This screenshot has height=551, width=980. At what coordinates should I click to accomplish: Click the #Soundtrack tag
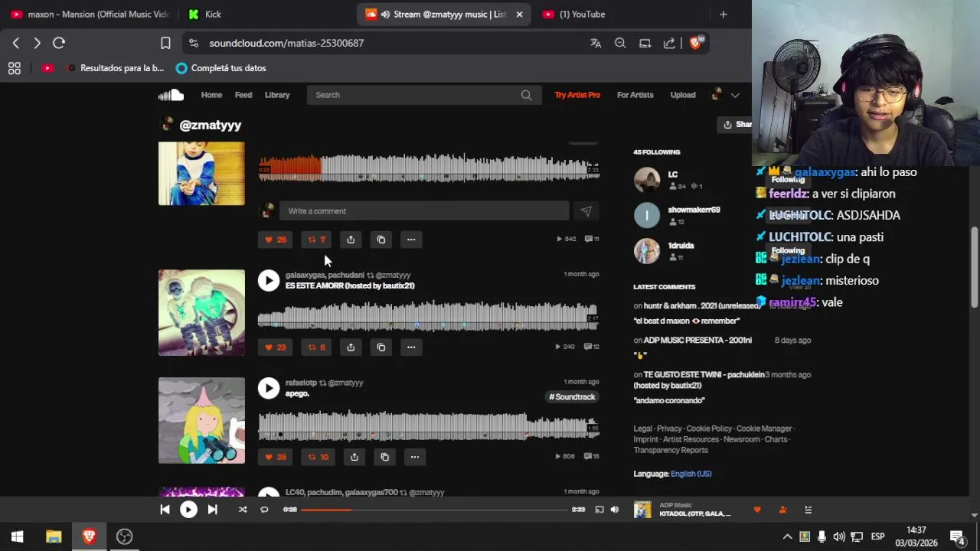tap(572, 396)
